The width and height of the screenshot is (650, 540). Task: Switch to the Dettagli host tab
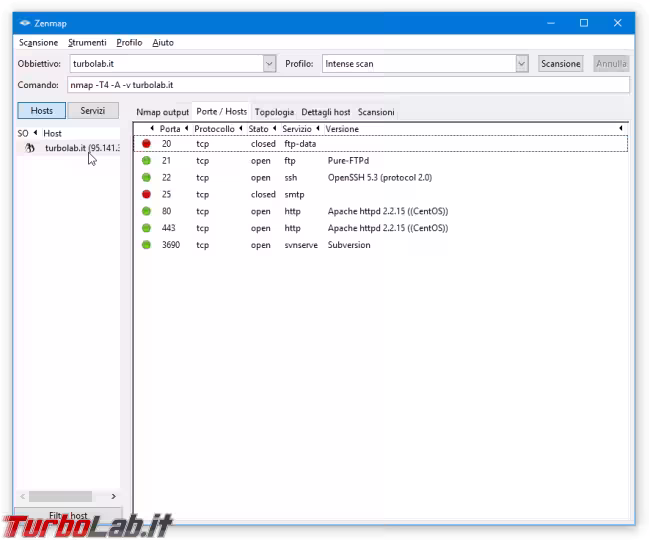(x=326, y=112)
